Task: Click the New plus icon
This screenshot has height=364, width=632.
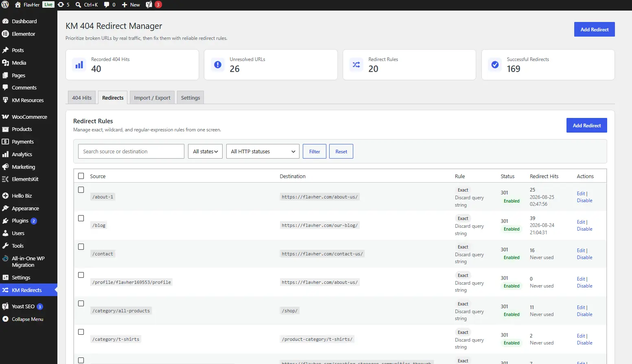Action: pos(125,5)
